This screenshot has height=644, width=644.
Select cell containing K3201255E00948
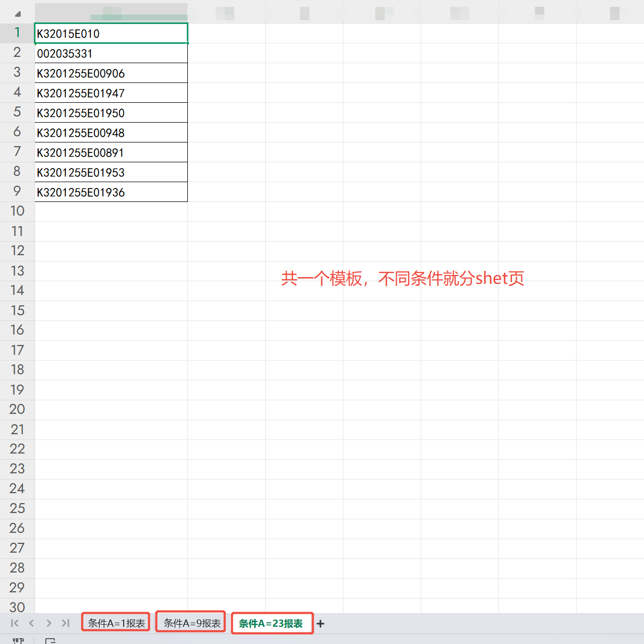click(111, 133)
